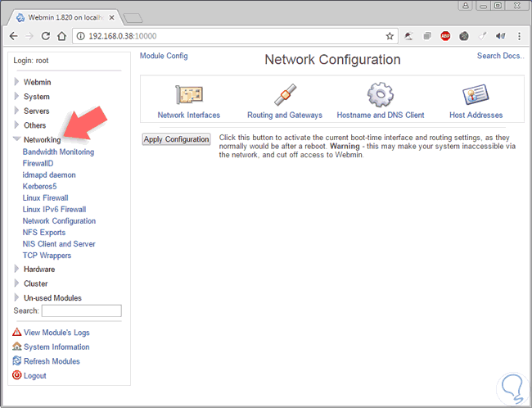Expand the Un-used Modules category arrow
This screenshot has width=532, height=408.
pyautogui.click(x=16, y=297)
